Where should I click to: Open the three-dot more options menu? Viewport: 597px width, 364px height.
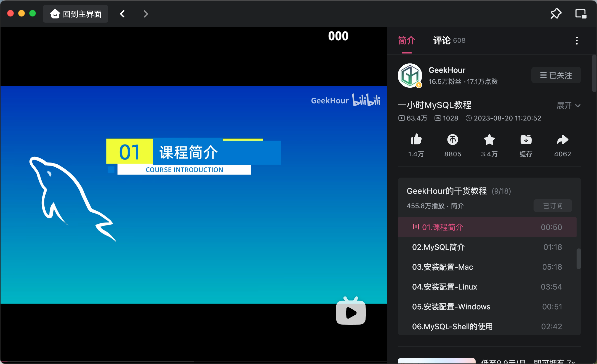pos(577,41)
